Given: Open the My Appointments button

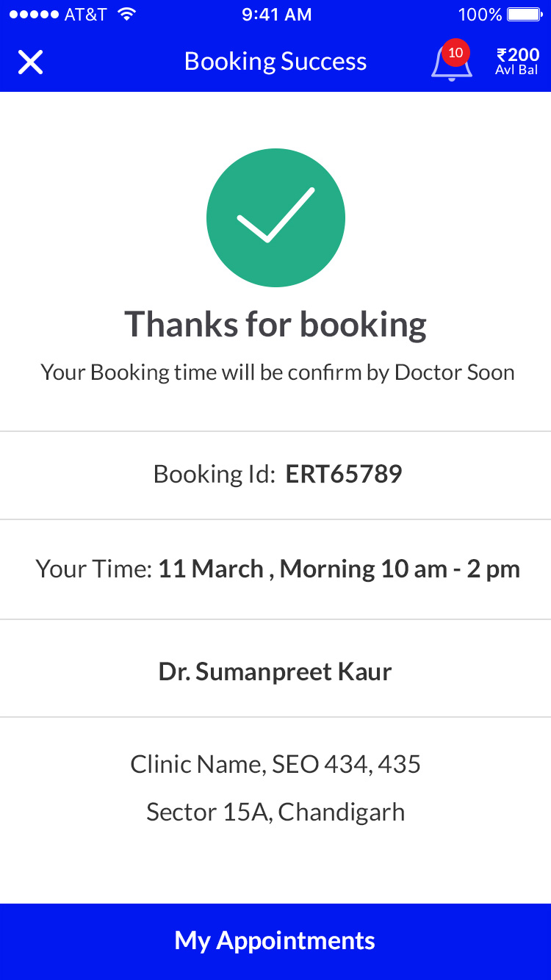Looking at the screenshot, I should (275, 941).
